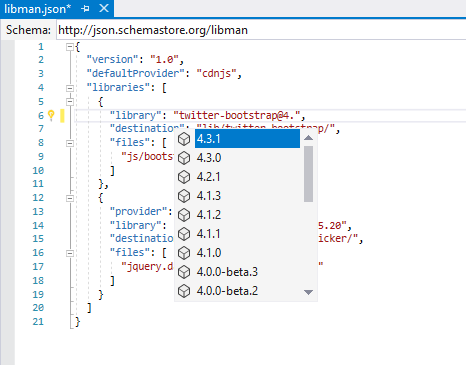The width and height of the screenshot is (466, 365).
Task: Click the "js/boots" string on line 9
Action: [147, 156]
